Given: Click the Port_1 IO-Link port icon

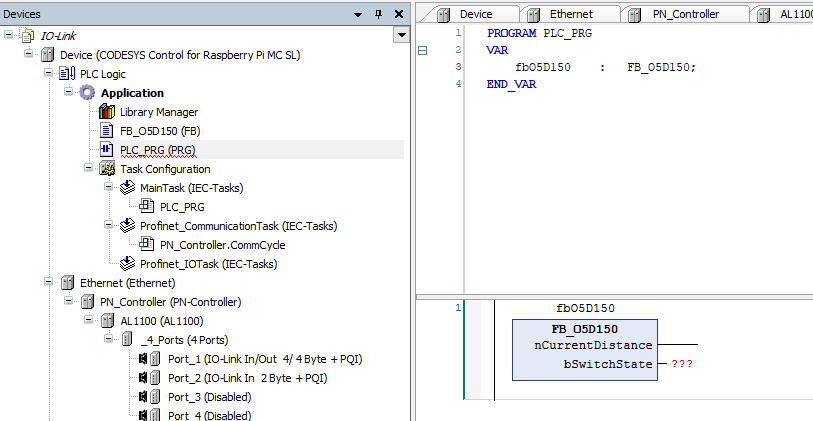Looking at the screenshot, I should [x=146, y=359].
